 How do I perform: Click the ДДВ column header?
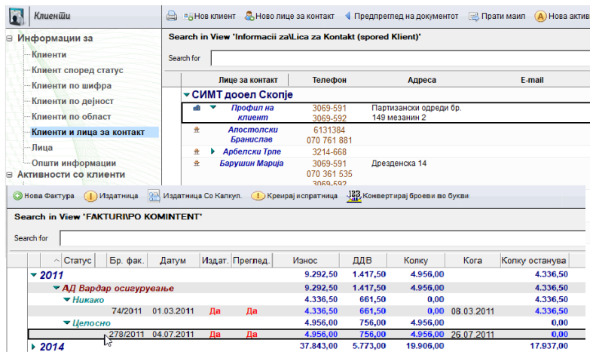pos(362,260)
